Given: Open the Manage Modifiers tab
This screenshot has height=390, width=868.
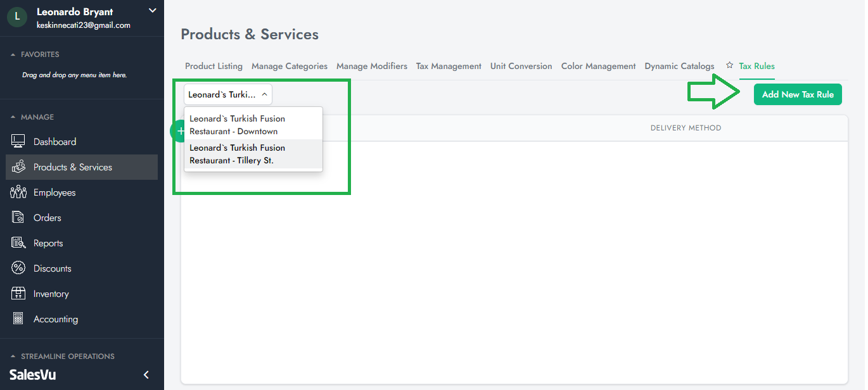Looking at the screenshot, I should pyautogui.click(x=371, y=66).
